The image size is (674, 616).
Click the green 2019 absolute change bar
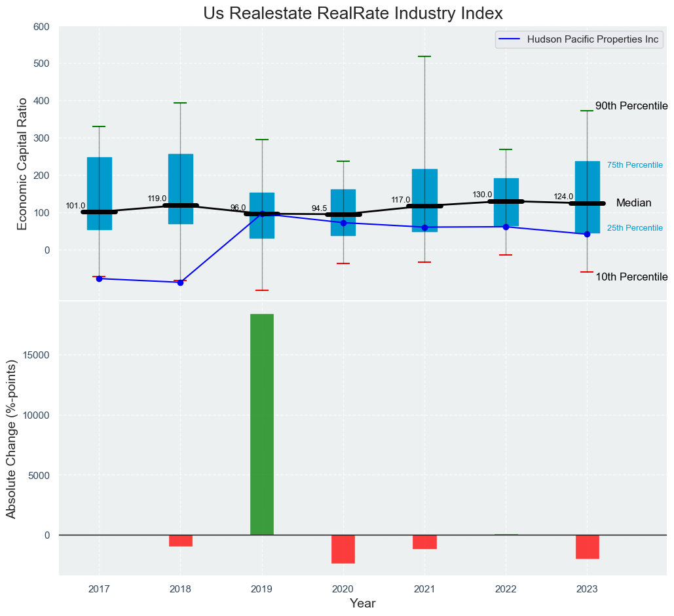point(261,424)
